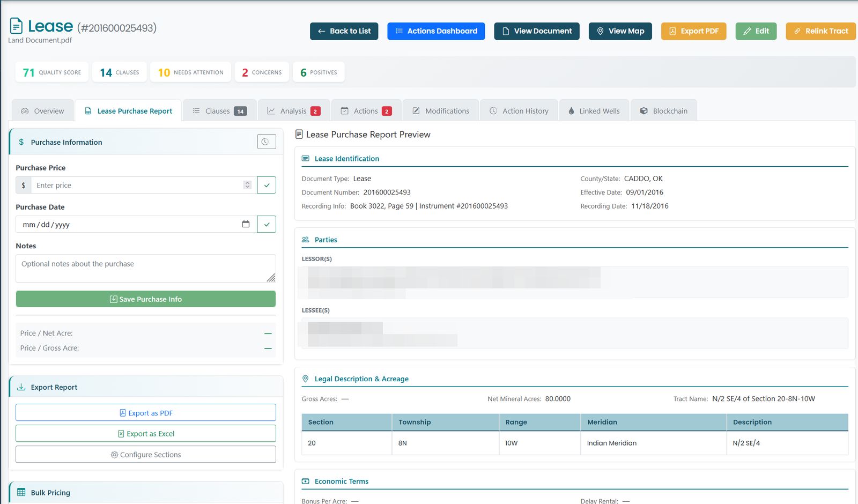Open the Action History tab
Image resolution: width=858 pixels, height=504 pixels.
coord(519,110)
